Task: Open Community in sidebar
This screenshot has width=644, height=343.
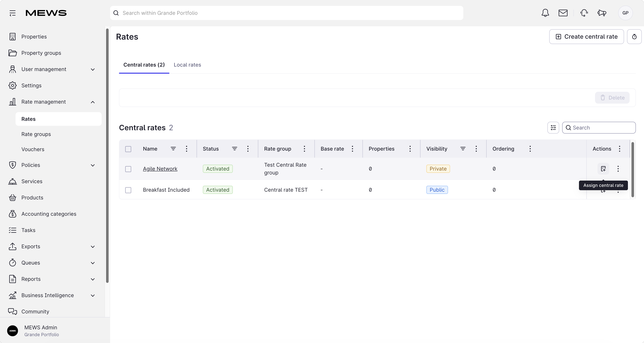Action: 35,311
